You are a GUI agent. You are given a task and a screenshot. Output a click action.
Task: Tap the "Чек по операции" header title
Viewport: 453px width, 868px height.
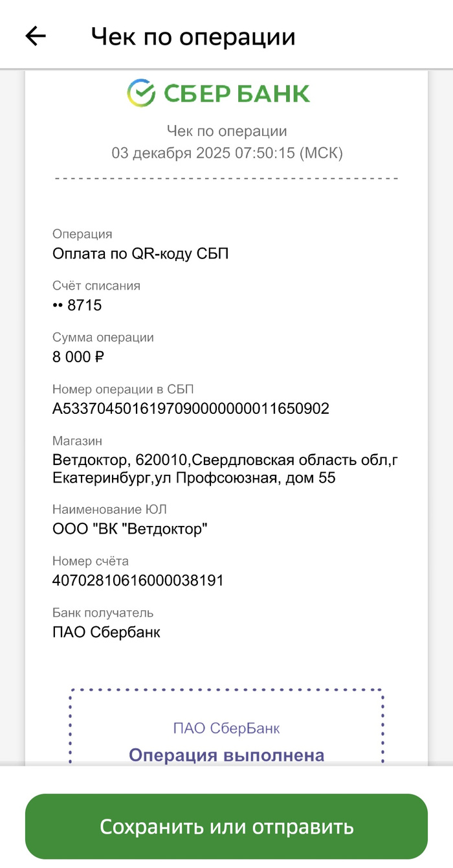193,36
